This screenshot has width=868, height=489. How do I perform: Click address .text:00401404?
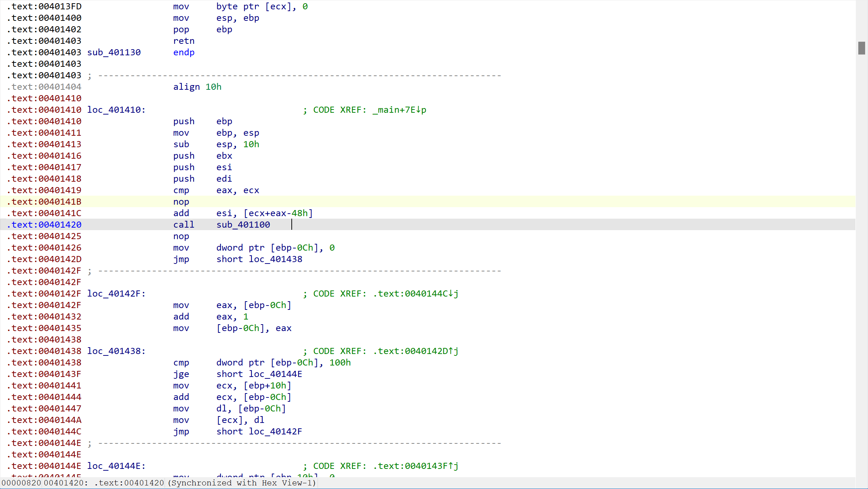tap(44, 87)
